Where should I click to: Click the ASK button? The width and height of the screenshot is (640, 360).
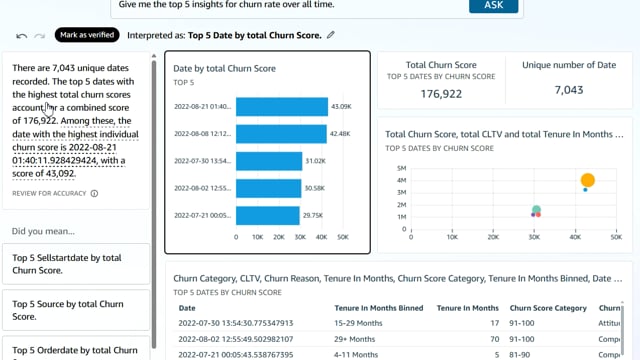[x=493, y=5]
